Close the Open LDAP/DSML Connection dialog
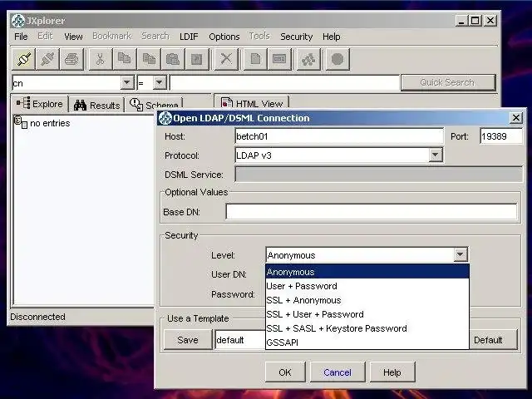Viewport: 532px width, 399px height. (515, 118)
